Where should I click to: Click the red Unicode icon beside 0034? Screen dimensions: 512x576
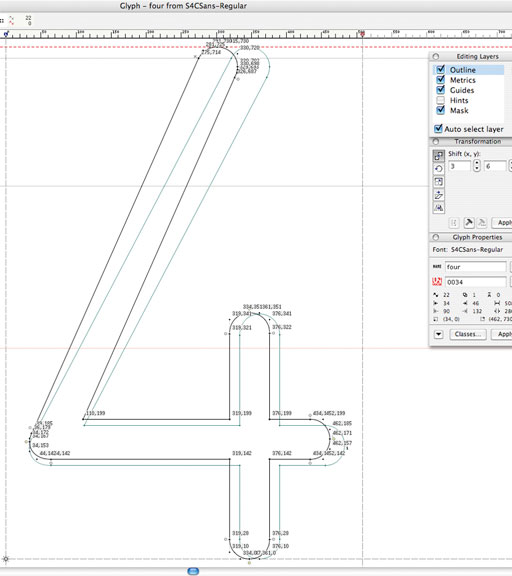coord(437,282)
